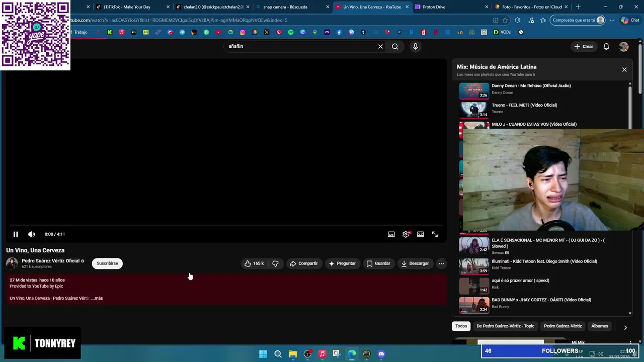Toggle theater mode in the player
The width and height of the screenshot is (644, 362).
pyautogui.click(x=420, y=234)
